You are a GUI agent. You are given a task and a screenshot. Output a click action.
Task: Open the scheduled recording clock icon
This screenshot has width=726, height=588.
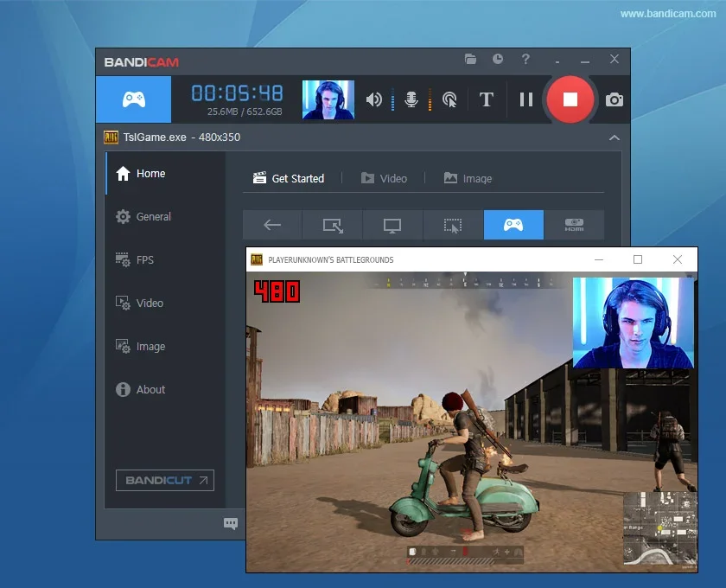click(x=497, y=60)
